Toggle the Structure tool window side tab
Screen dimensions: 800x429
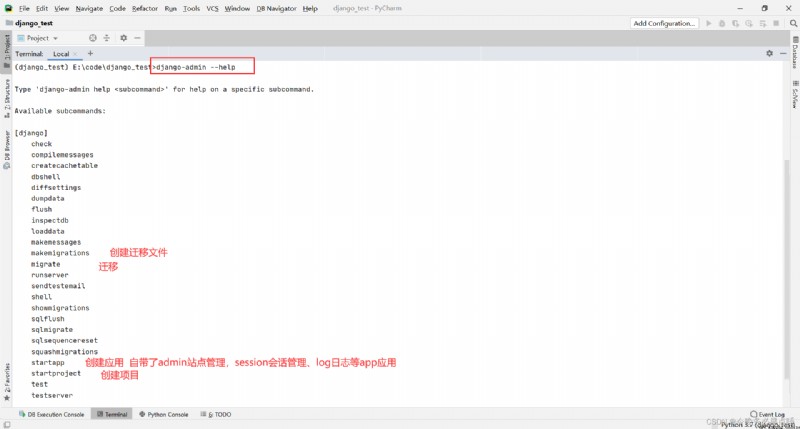pyautogui.click(x=7, y=98)
